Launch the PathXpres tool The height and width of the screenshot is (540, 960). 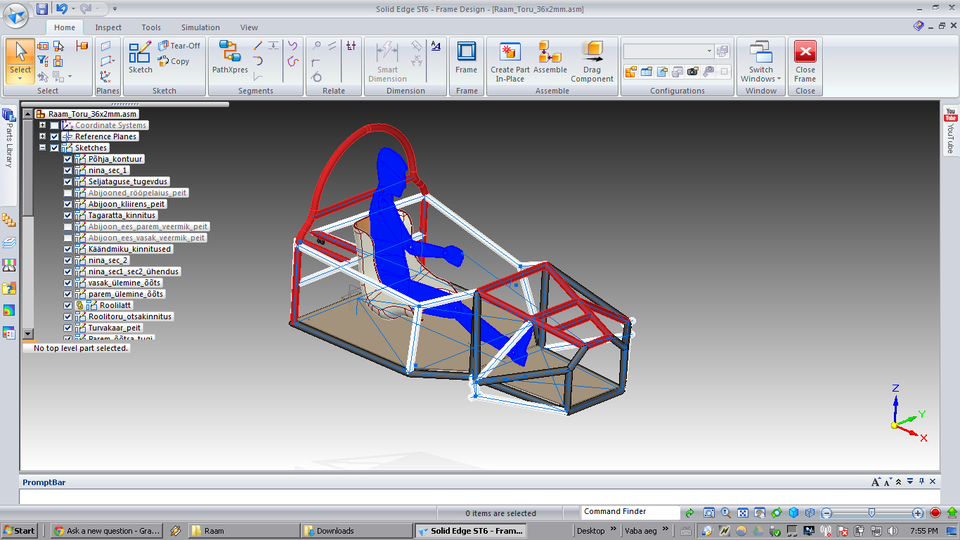click(x=230, y=58)
